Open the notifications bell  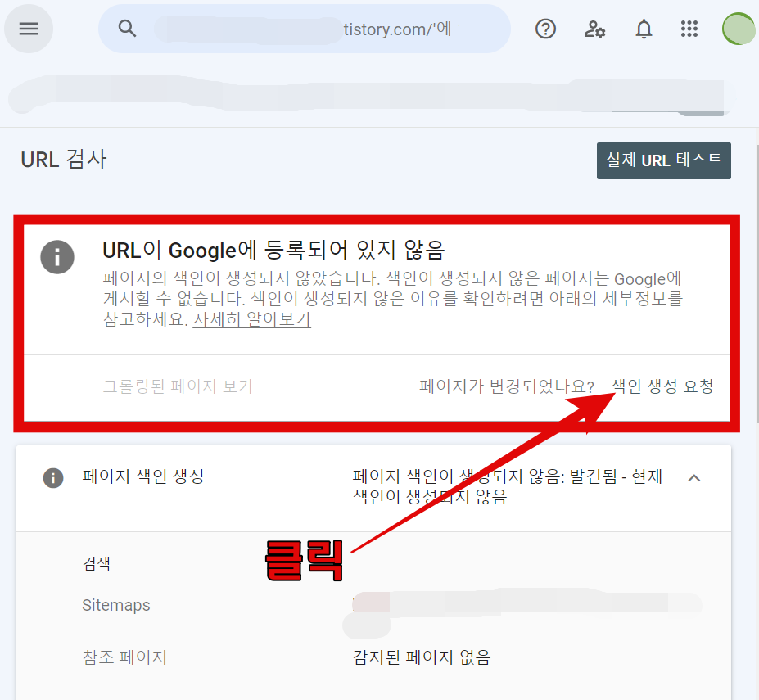(x=644, y=29)
